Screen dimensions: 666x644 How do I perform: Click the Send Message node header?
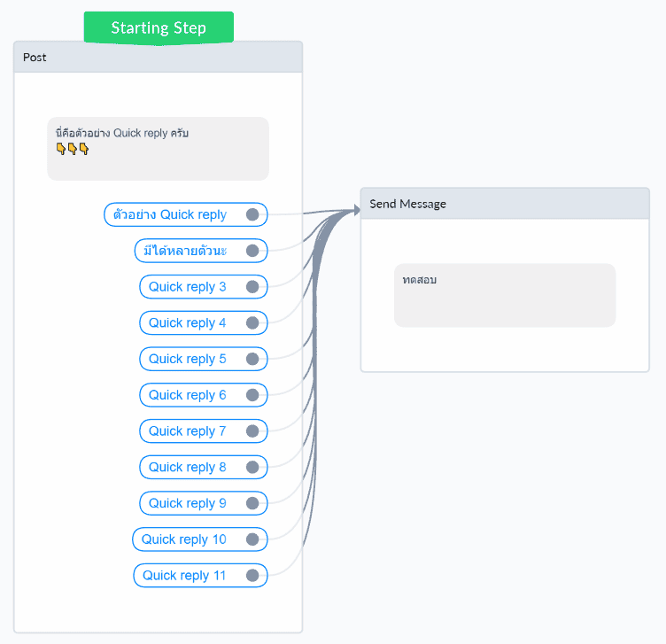click(x=505, y=204)
